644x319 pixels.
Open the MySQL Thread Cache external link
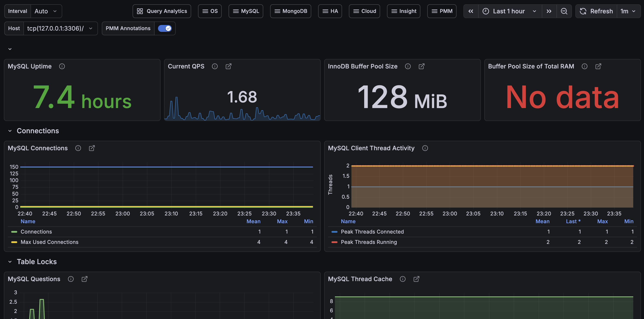click(416, 279)
